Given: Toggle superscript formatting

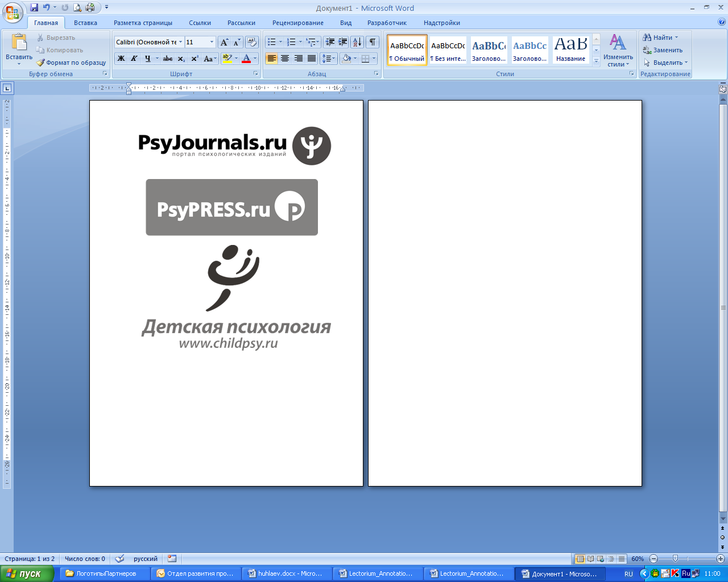Looking at the screenshot, I should click(x=195, y=58).
